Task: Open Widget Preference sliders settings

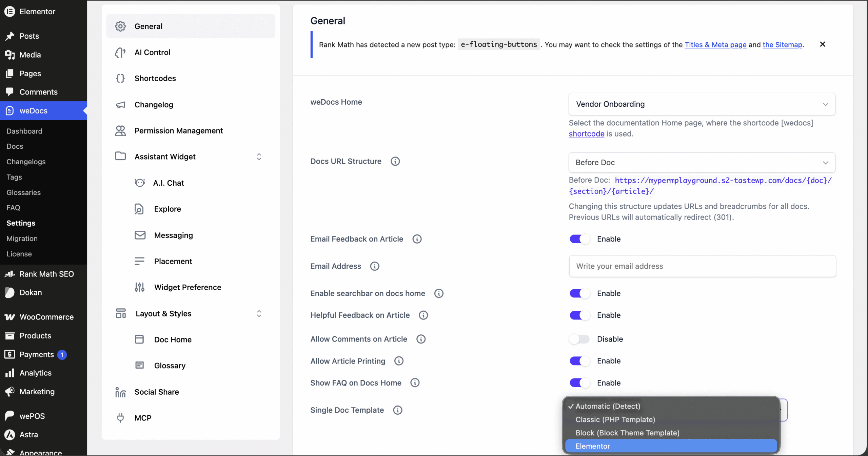Action: pos(188,287)
